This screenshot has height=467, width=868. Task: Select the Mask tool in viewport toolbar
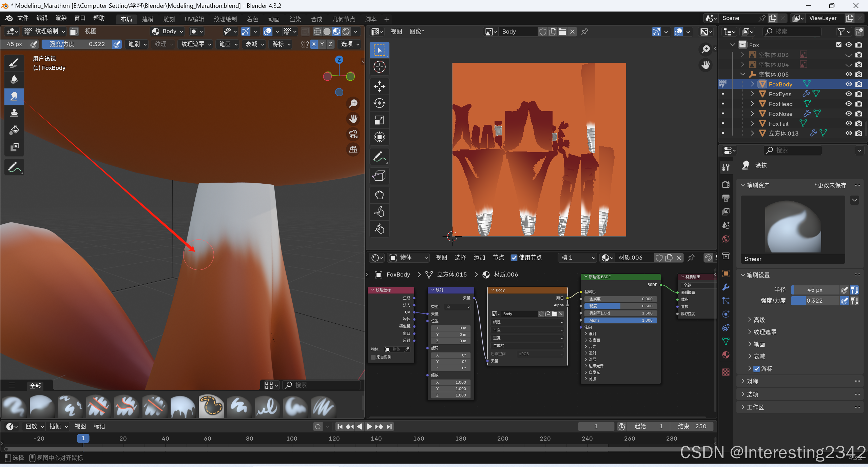[x=14, y=147]
